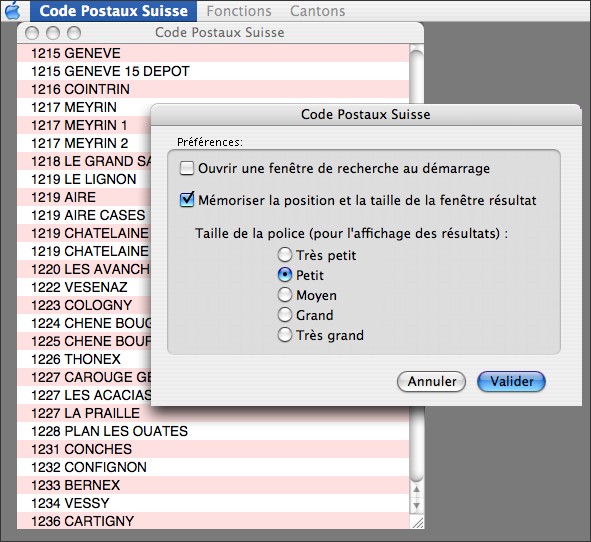Click the Valider button

511,381
